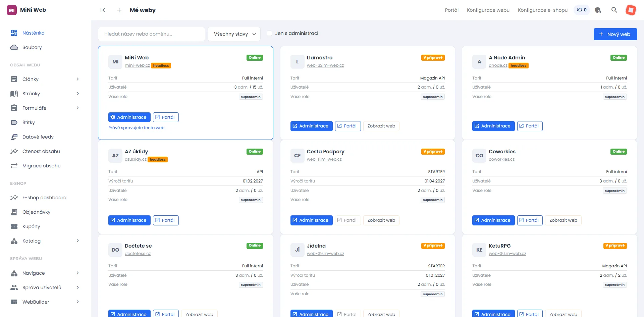Screen dimensions: 644x317
Task: Open Administrace for Llamastro
Action: (311, 126)
